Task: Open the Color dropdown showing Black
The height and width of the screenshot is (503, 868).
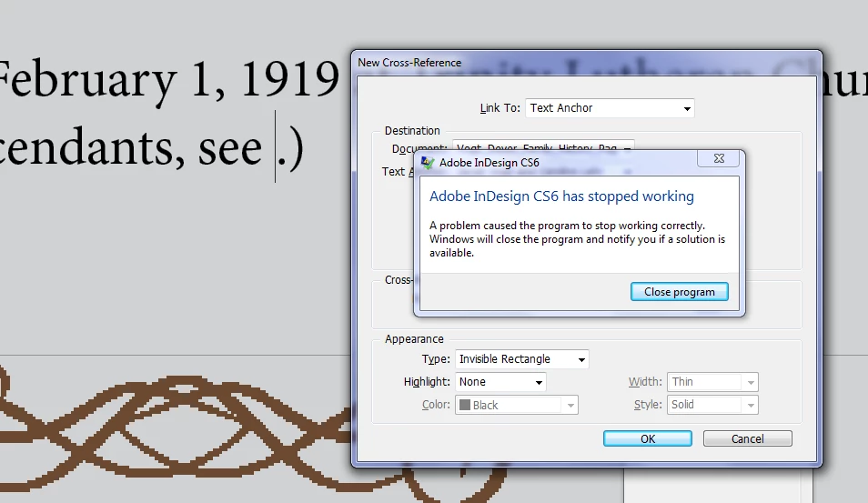Action: (x=517, y=405)
